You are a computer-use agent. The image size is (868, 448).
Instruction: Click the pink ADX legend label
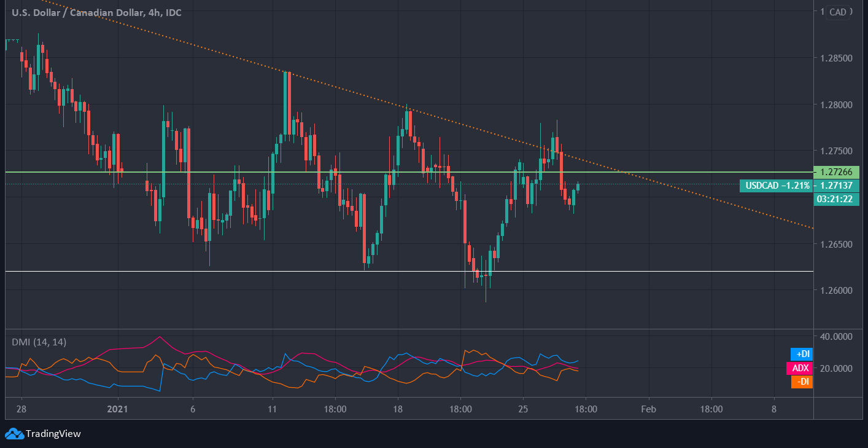[x=800, y=368]
